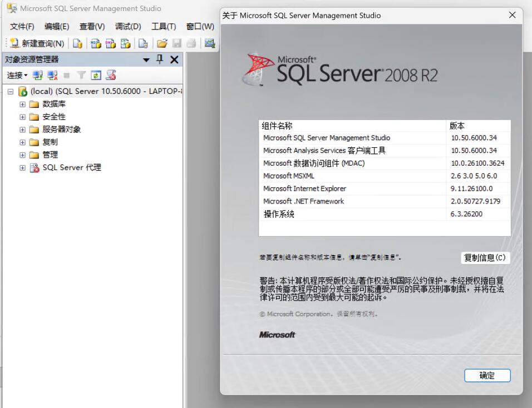This screenshot has width=532, height=408.
Task: Open the 工具(T) menu
Action: (x=163, y=26)
